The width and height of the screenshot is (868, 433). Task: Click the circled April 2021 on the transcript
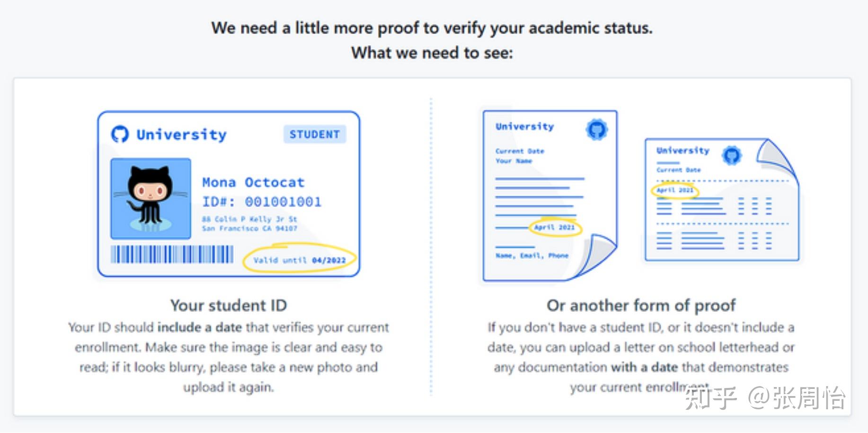[675, 190]
